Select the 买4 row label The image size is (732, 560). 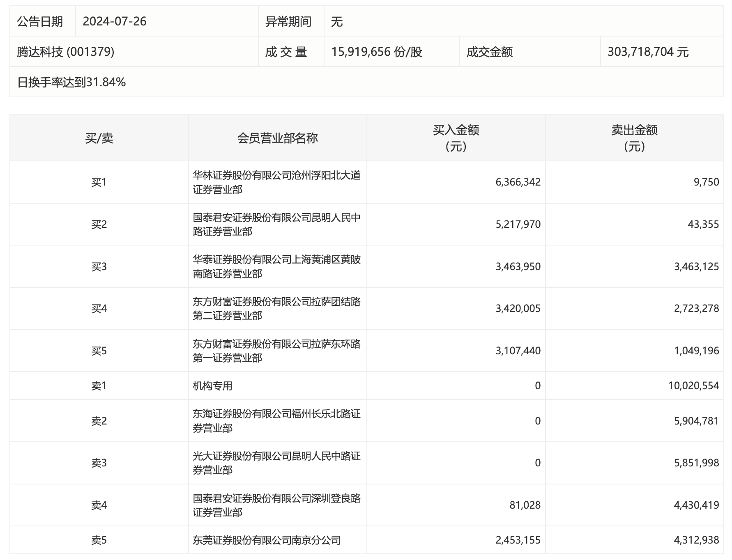click(x=99, y=308)
